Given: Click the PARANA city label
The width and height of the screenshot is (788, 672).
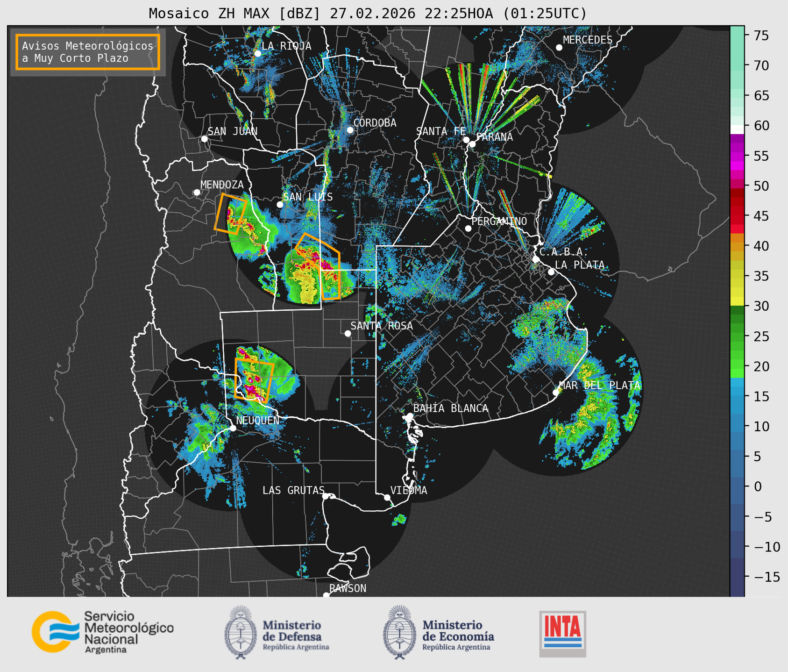Looking at the screenshot, I should tap(494, 137).
